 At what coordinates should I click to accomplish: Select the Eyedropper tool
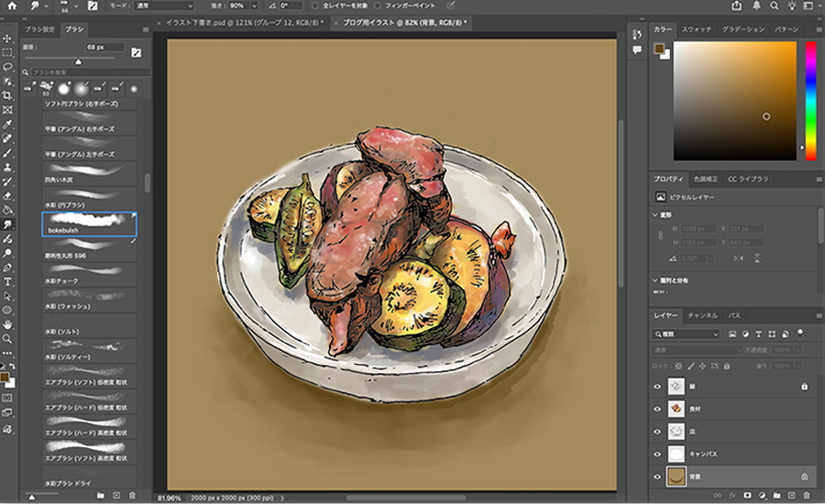(x=7, y=124)
